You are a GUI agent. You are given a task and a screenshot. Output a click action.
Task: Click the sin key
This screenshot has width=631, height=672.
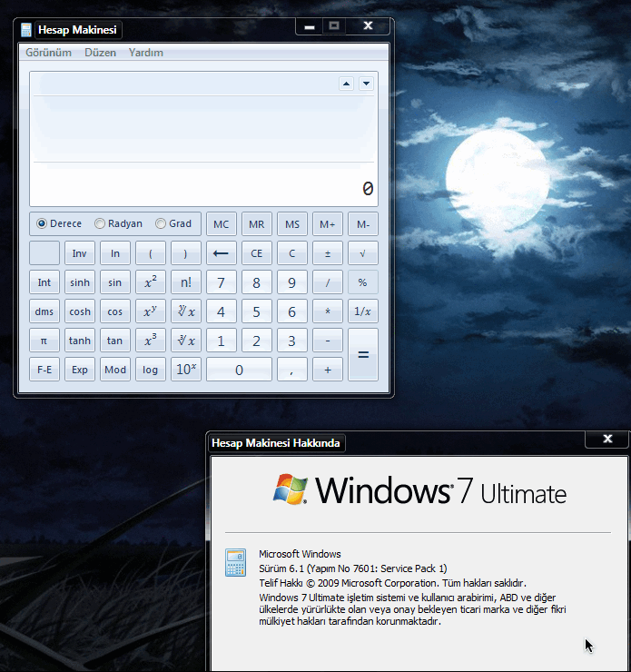[x=115, y=282]
